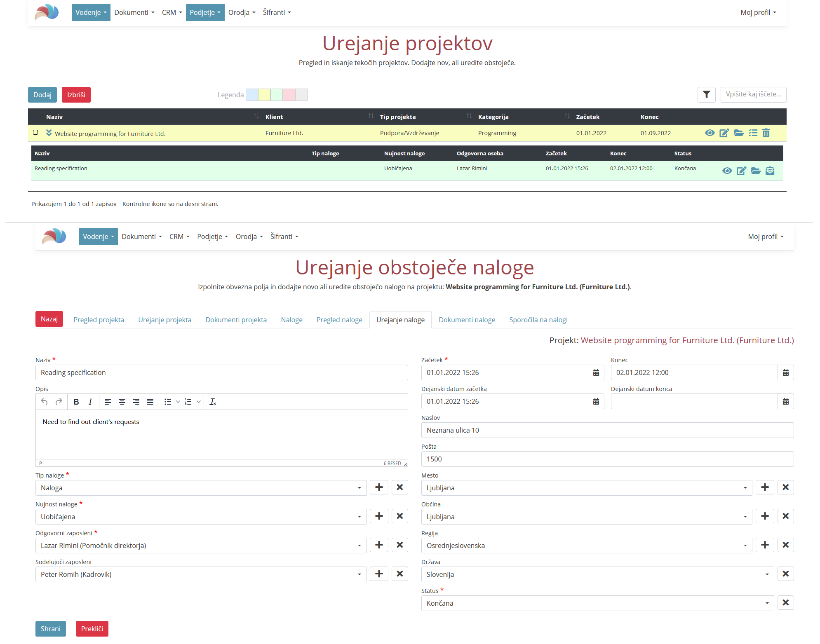
Task: Select the Website programming project checkbox
Action: point(35,132)
